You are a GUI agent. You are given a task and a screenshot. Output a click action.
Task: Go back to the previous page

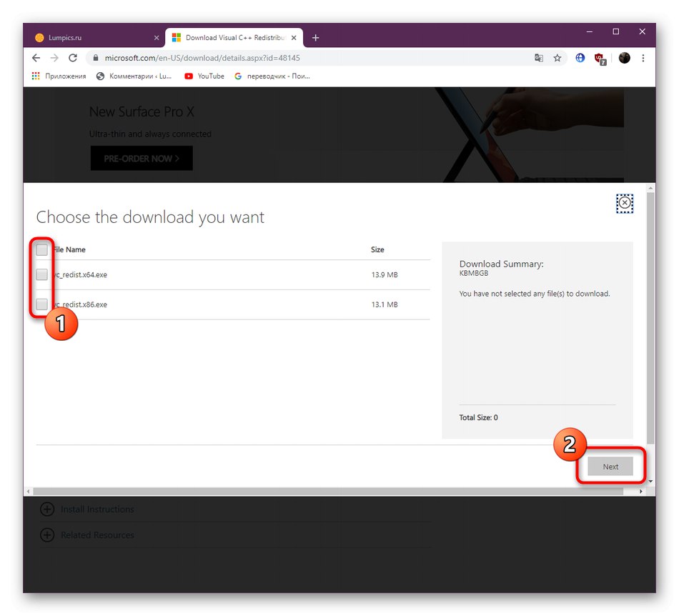pos(36,58)
